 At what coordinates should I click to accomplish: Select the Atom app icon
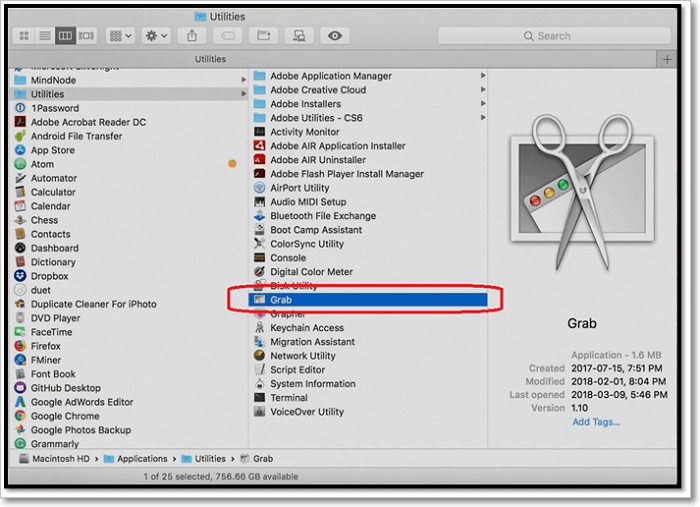pos(20,164)
